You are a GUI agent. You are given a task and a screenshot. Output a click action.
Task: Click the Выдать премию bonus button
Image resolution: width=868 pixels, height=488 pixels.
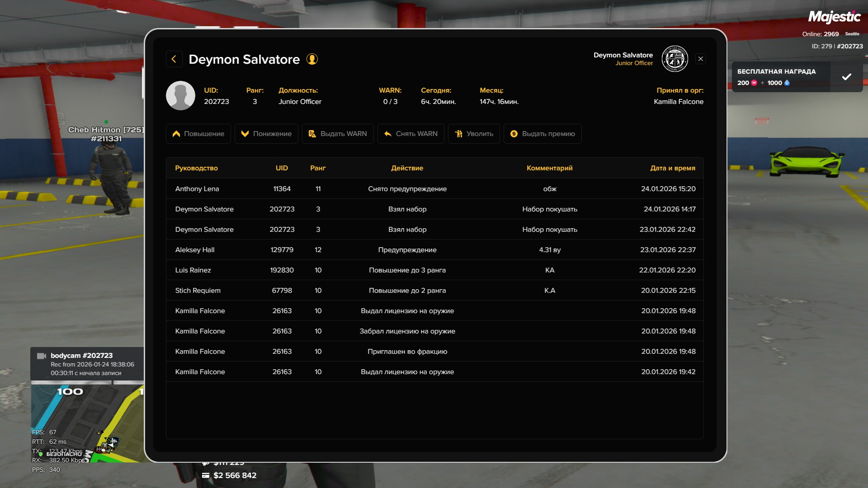pyautogui.click(x=542, y=134)
